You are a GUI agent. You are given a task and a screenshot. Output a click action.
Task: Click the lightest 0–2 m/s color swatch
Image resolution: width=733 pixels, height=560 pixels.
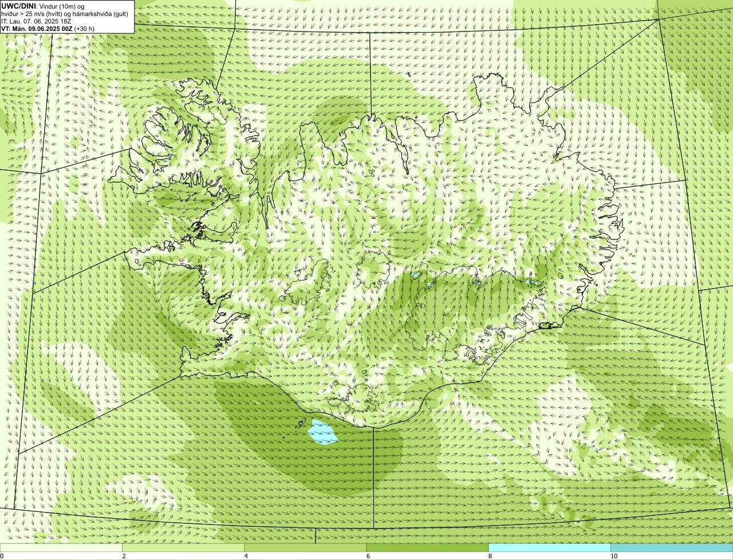point(61,548)
